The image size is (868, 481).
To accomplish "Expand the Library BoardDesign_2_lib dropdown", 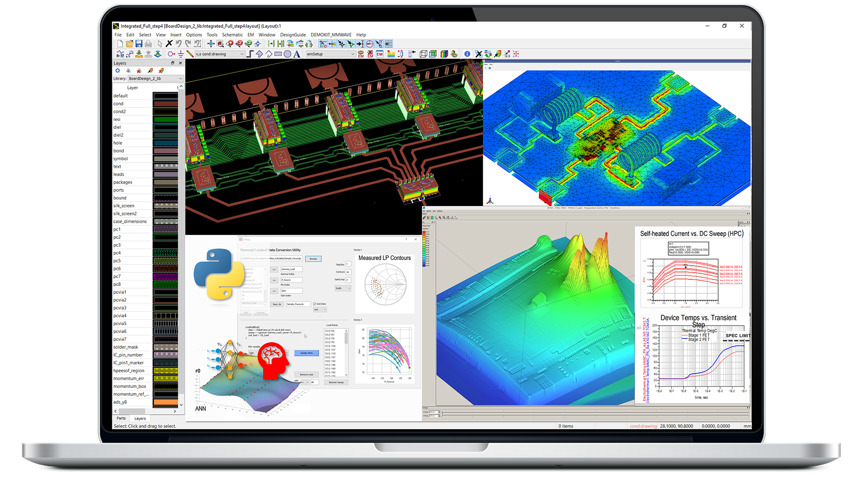I will [x=180, y=79].
